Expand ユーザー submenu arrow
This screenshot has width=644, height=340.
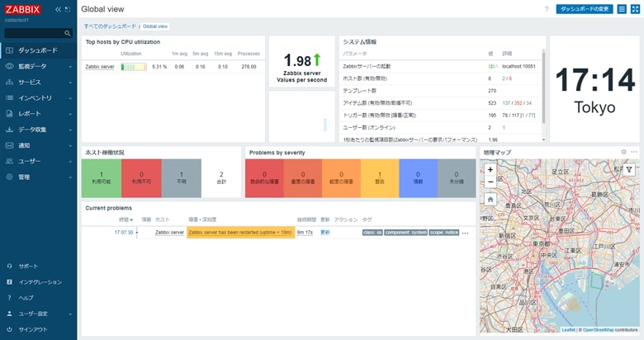[70, 162]
